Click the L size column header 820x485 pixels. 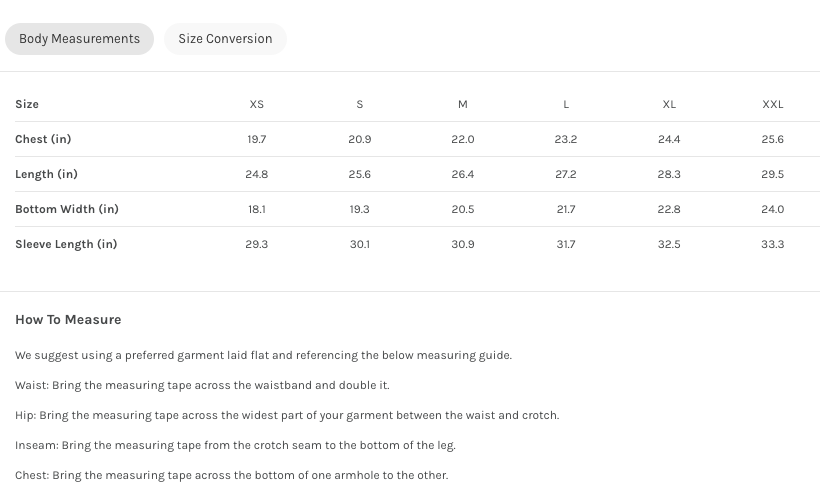tap(566, 104)
